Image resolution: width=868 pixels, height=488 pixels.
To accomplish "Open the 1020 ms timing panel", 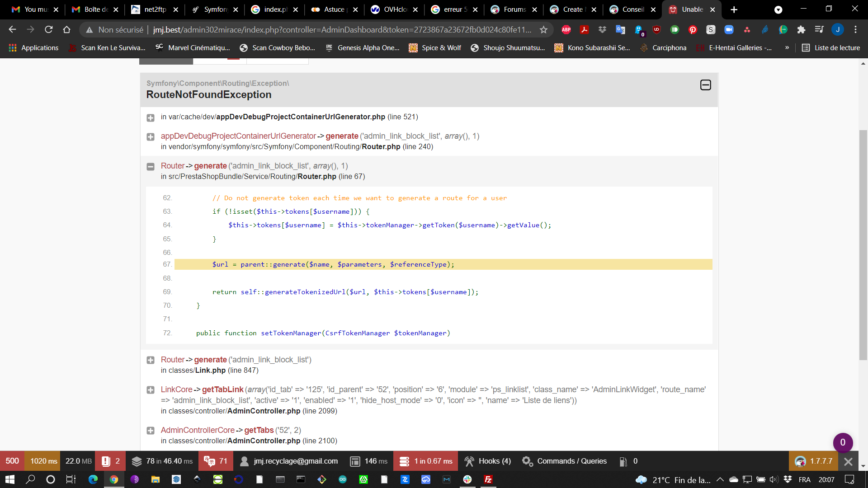I will [43, 461].
